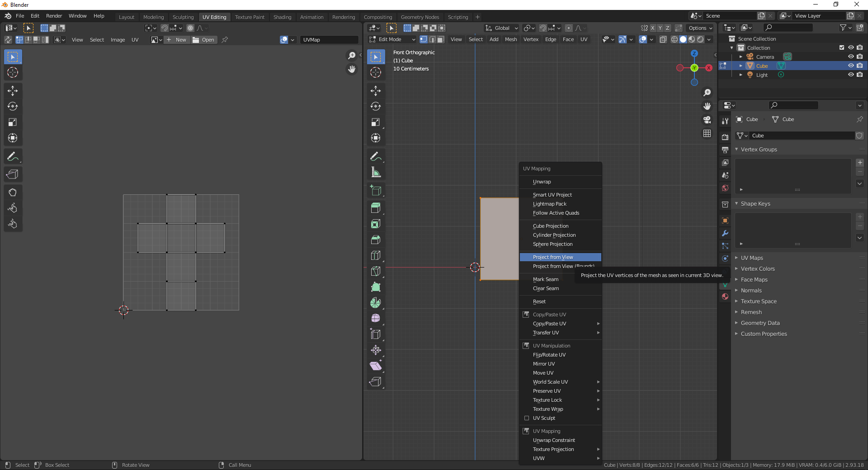Switch to orthographic/perspective grid toggle icon
868x470 pixels.
(x=707, y=133)
